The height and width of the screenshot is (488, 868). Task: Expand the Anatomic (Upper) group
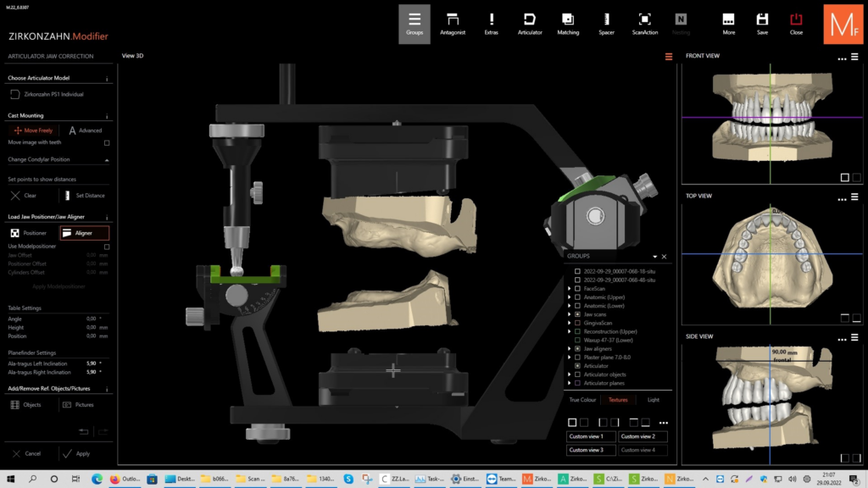[569, 297]
